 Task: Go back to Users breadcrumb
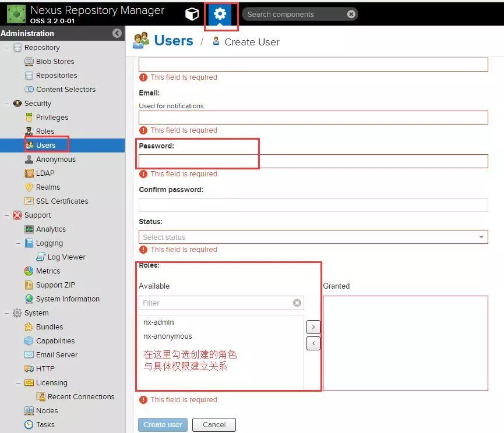click(174, 41)
